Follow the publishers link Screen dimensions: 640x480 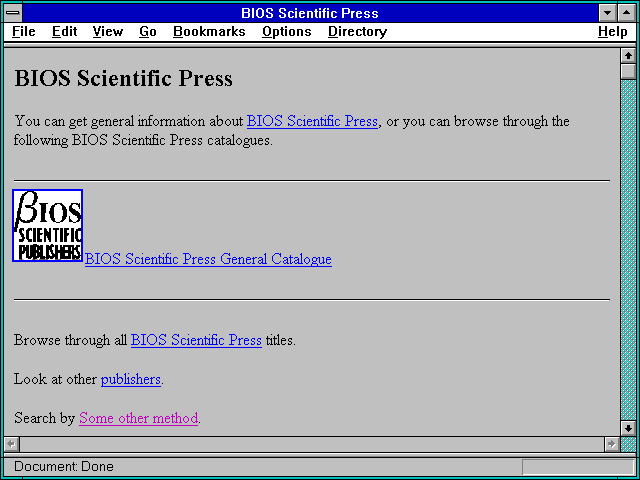coord(131,379)
